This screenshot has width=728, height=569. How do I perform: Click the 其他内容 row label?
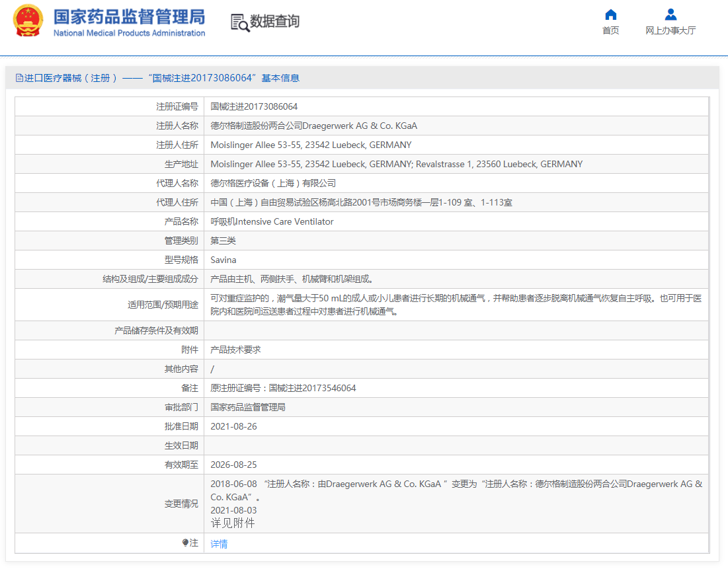pos(181,369)
